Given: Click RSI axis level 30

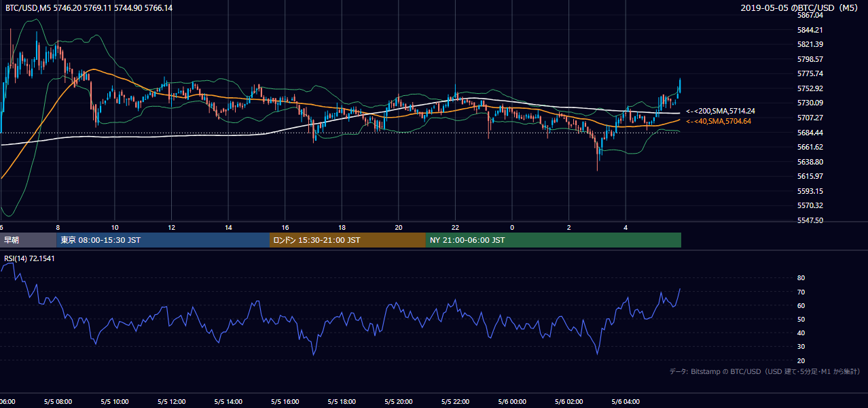Looking at the screenshot, I should click(801, 347).
